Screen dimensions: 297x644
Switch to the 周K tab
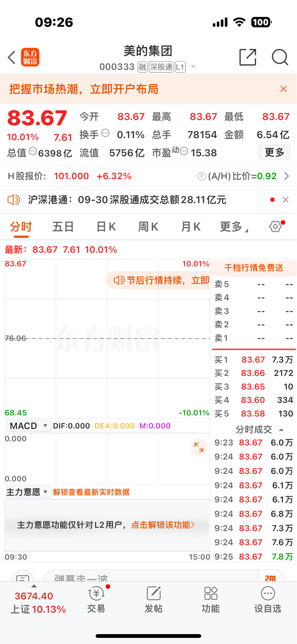(148, 227)
